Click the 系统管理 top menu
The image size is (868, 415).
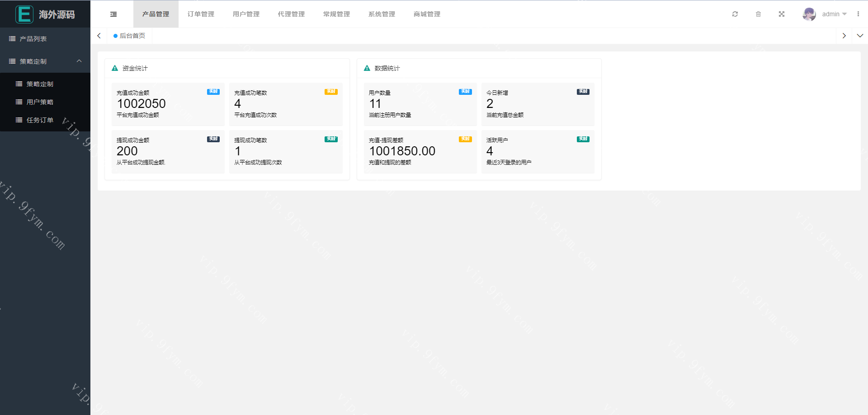[382, 14]
